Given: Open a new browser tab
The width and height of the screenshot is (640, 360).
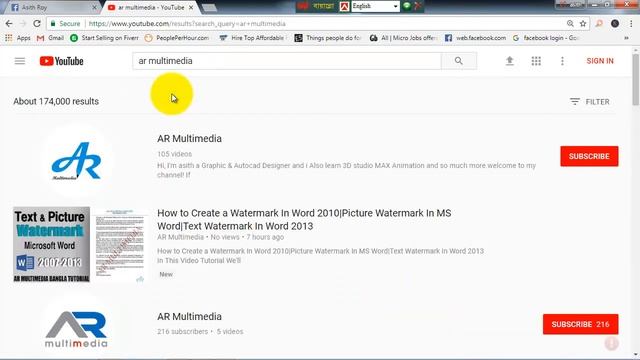Looking at the screenshot, I should [x=209, y=8].
